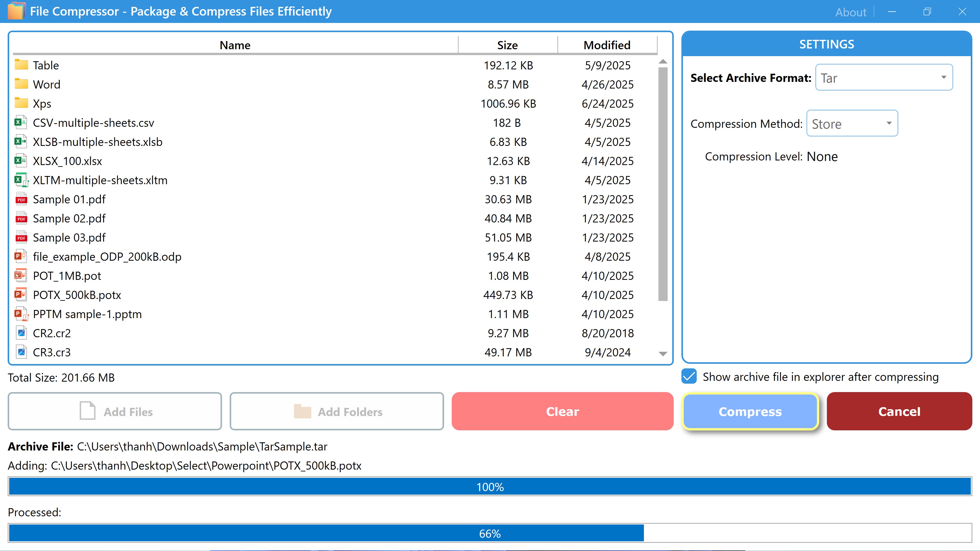Sort the list by Modified column header
Image resolution: width=980 pixels, height=551 pixels.
click(x=607, y=45)
